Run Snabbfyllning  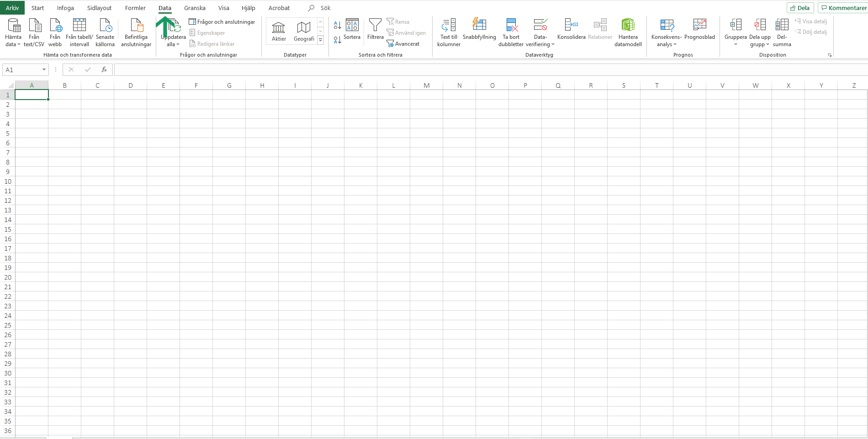[479, 29]
